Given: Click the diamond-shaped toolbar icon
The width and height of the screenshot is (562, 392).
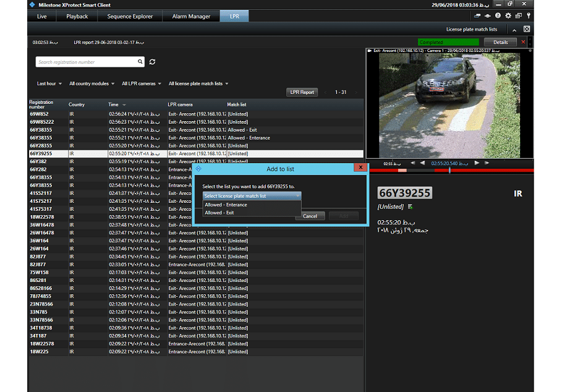Looking at the screenshot, I should coord(487,15).
